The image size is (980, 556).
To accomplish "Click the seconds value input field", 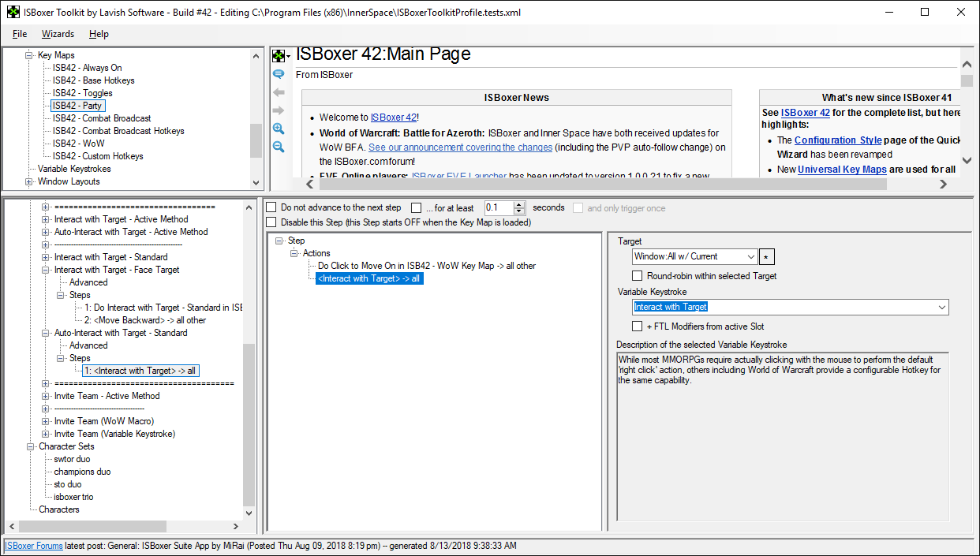I will [499, 207].
